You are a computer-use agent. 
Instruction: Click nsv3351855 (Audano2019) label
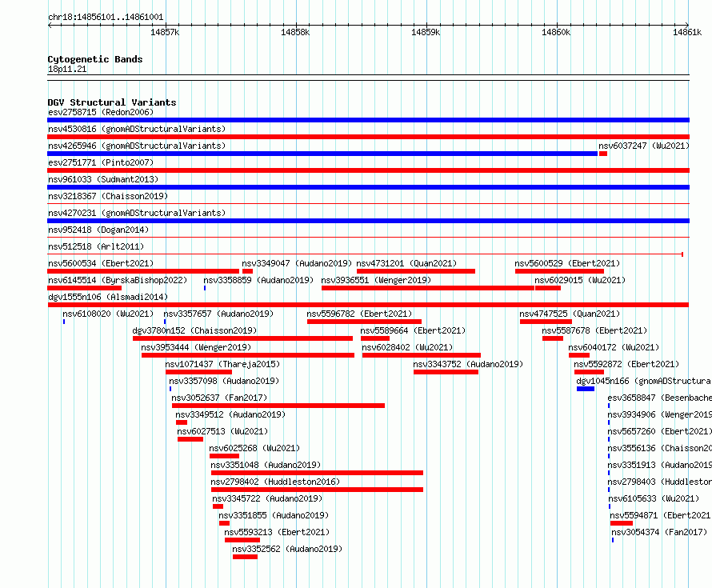tap(274, 515)
